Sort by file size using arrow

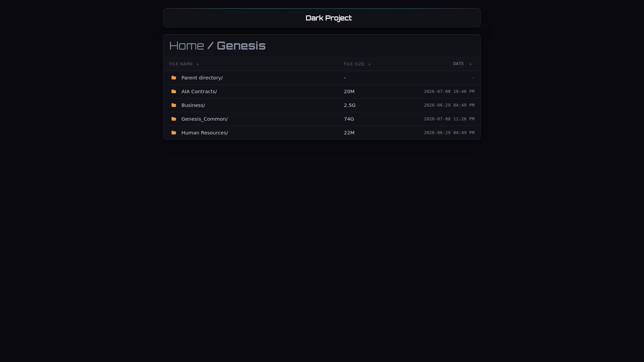coord(369,64)
